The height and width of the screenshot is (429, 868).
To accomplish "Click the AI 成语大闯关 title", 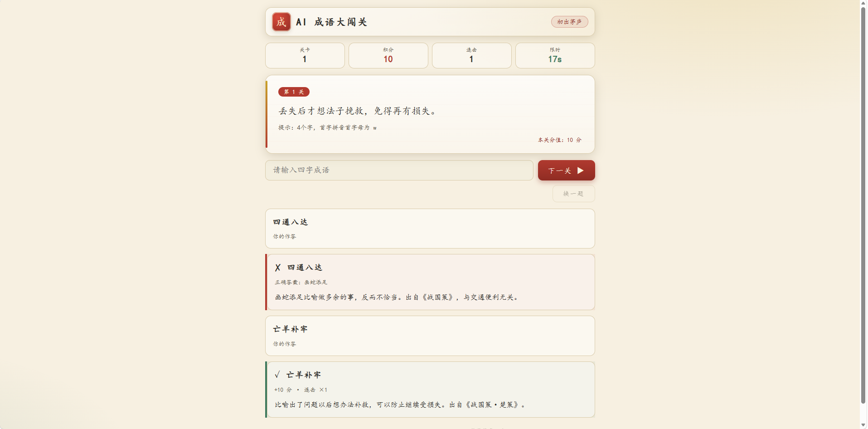I will (331, 22).
